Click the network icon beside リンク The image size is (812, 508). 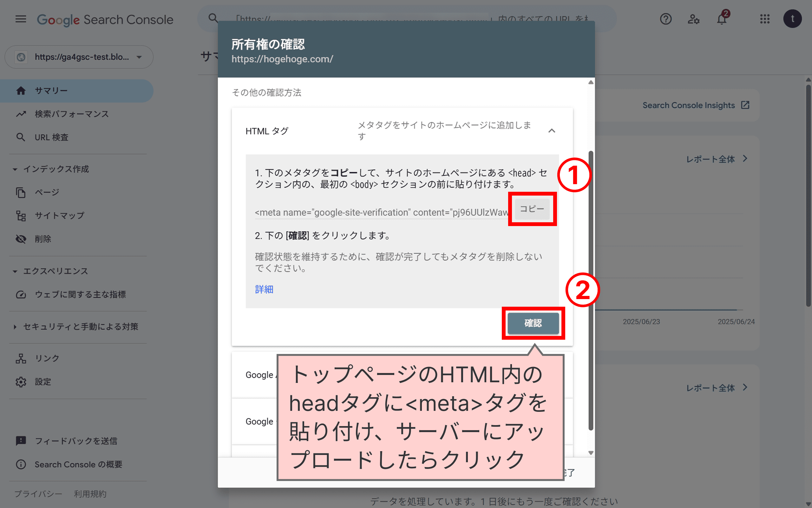[x=21, y=358]
